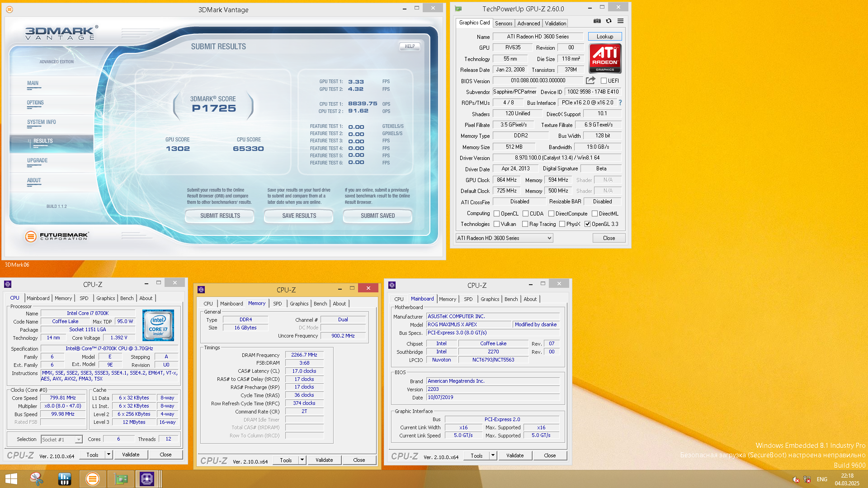Click the BIOS export share icon
Screen dimensions: 868x488
(590, 80)
